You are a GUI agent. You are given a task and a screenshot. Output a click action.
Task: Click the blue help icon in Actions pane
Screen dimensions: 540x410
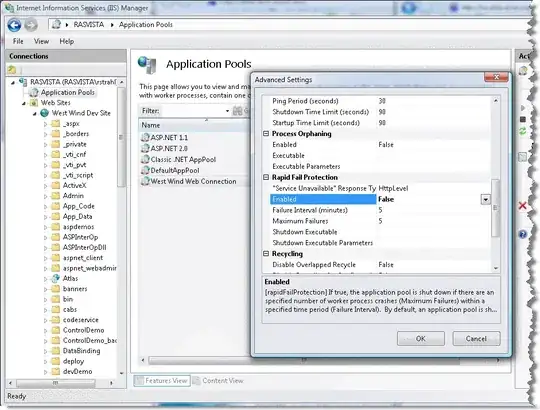point(522,234)
